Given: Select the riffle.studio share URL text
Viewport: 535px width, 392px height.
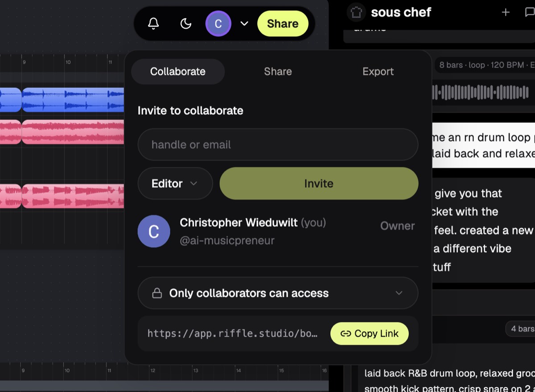Looking at the screenshot, I should tap(232, 334).
